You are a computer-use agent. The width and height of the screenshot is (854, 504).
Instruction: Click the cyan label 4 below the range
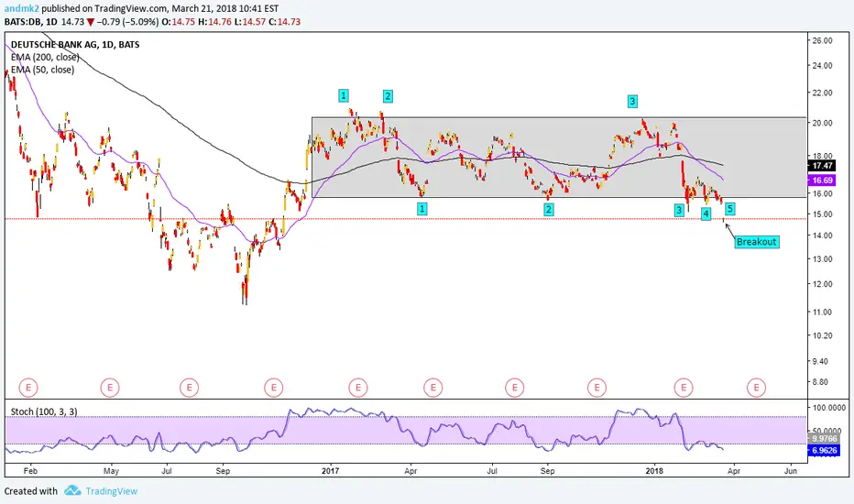point(706,214)
